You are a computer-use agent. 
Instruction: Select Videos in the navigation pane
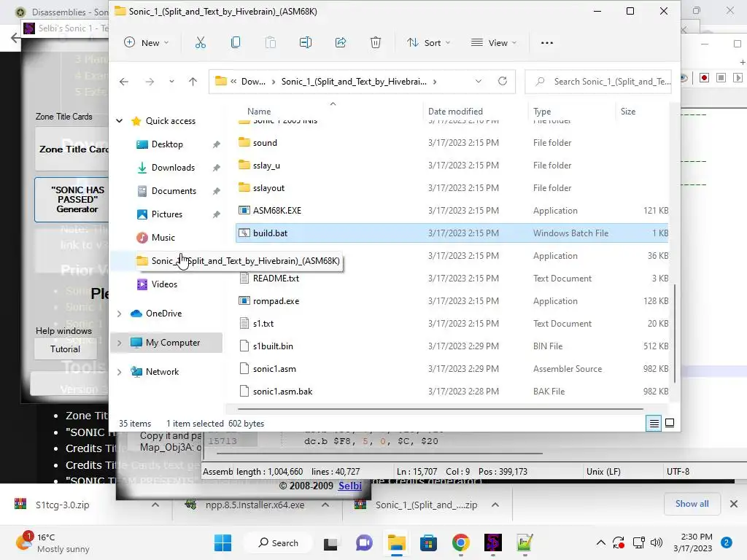[x=164, y=284]
